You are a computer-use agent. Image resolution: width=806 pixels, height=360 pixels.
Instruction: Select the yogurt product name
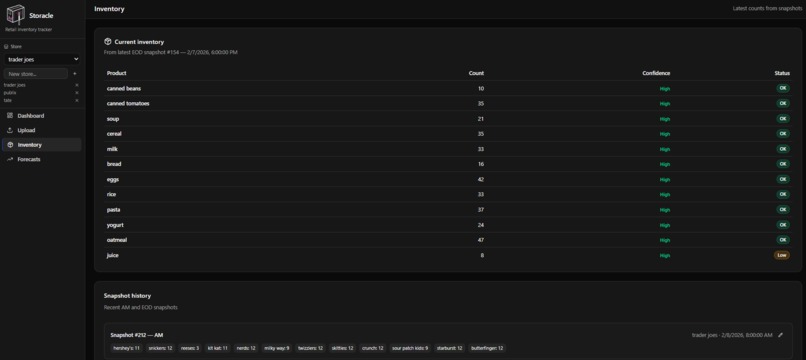115,225
